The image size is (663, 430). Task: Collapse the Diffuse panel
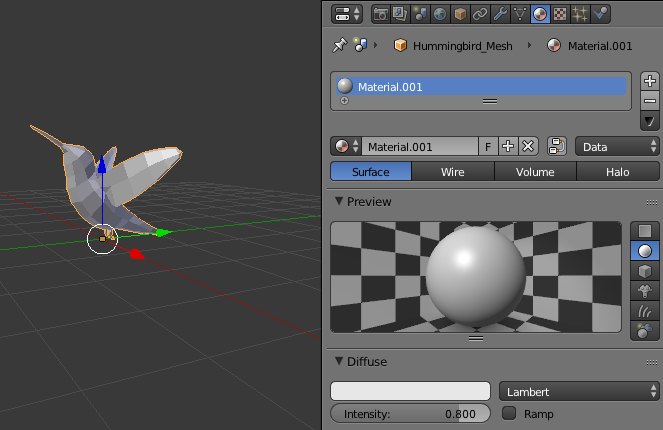click(339, 361)
